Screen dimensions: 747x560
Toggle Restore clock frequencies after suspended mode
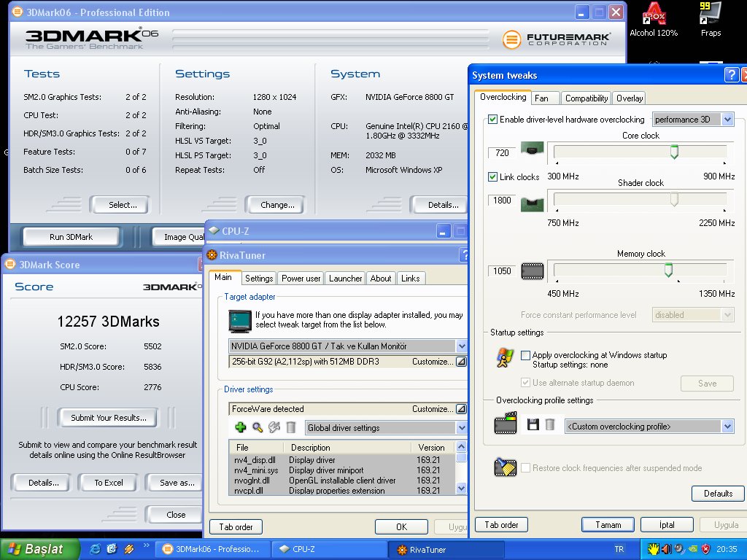[525, 467]
